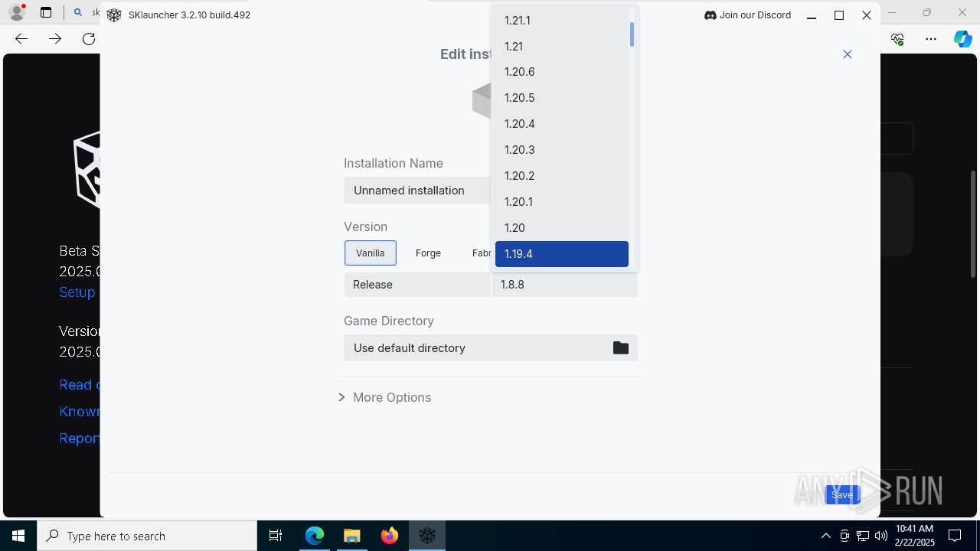Screen dimensions: 980x551
Task: Click the Save button
Action: (842, 495)
